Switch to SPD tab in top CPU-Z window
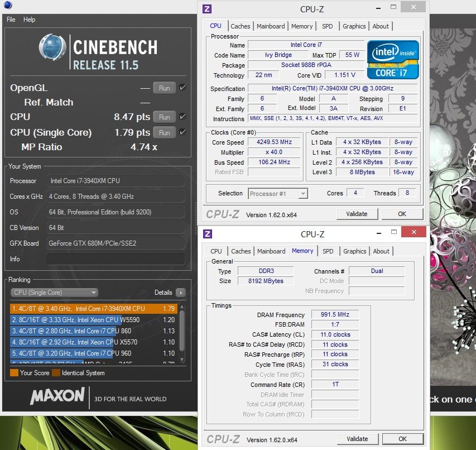The width and height of the screenshot is (476, 450). pos(327,26)
